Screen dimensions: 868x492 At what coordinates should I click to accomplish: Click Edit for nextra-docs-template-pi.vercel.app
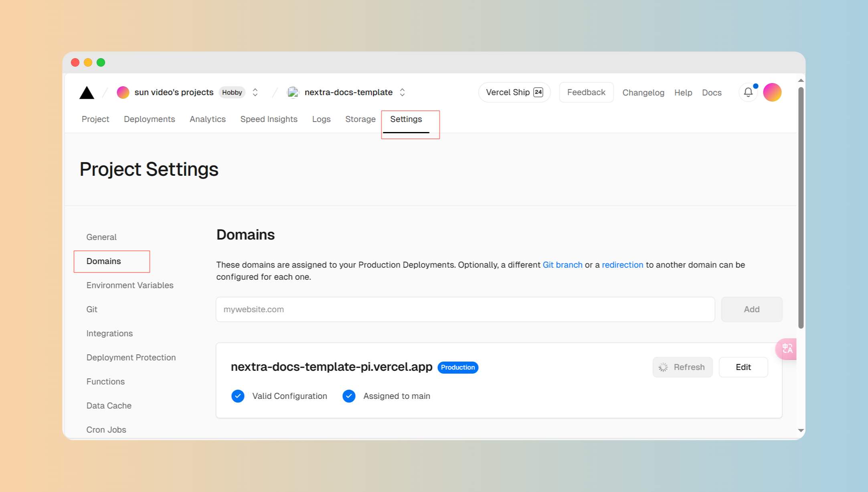pos(743,367)
